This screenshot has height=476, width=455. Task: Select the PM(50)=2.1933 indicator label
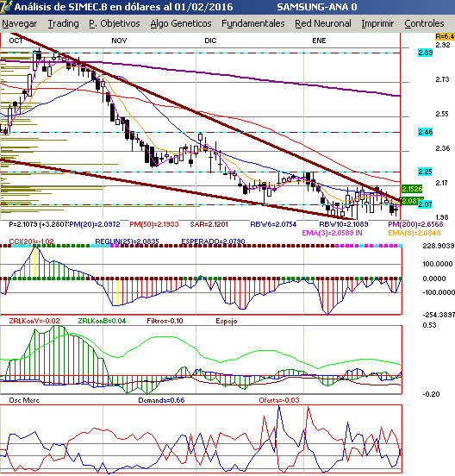[x=154, y=224]
